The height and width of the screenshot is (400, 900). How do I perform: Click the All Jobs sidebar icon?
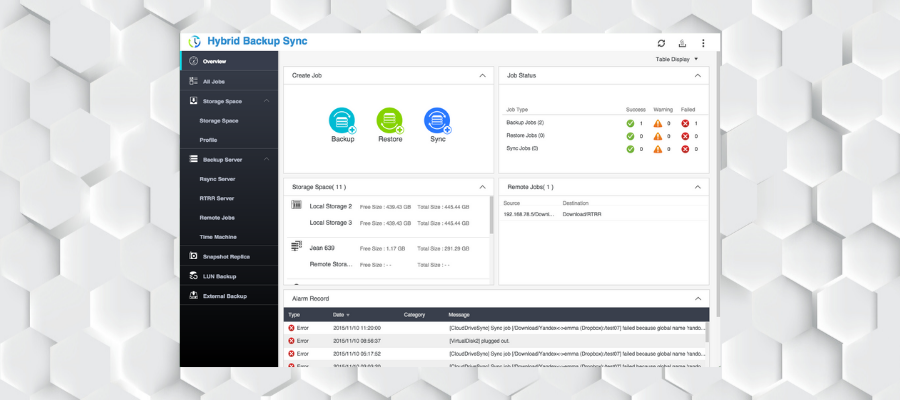tap(193, 81)
